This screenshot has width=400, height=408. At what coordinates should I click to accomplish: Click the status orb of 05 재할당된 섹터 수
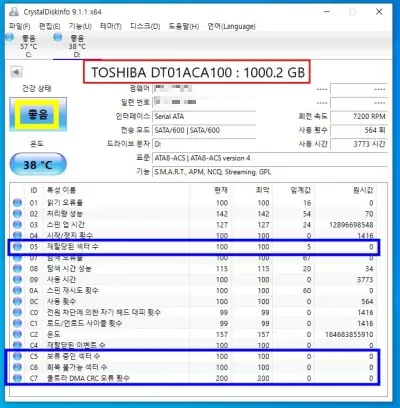point(17,247)
